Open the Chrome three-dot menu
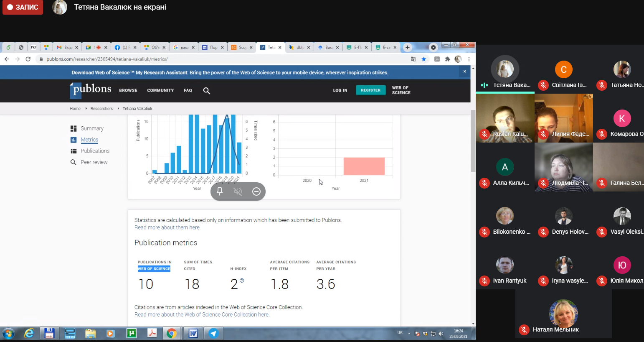The image size is (644, 342). point(469,59)
